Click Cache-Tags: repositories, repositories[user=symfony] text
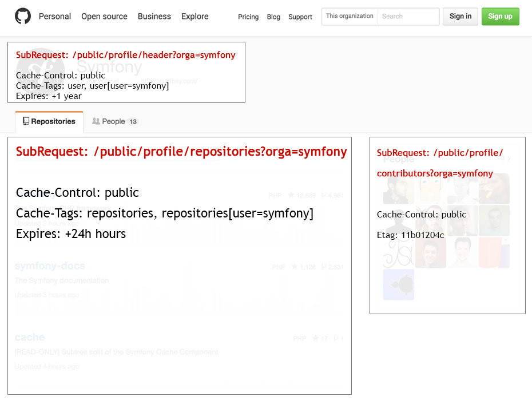Image resolution: width=532 pixels, height=400 pixels. click(x=165, y=213)
